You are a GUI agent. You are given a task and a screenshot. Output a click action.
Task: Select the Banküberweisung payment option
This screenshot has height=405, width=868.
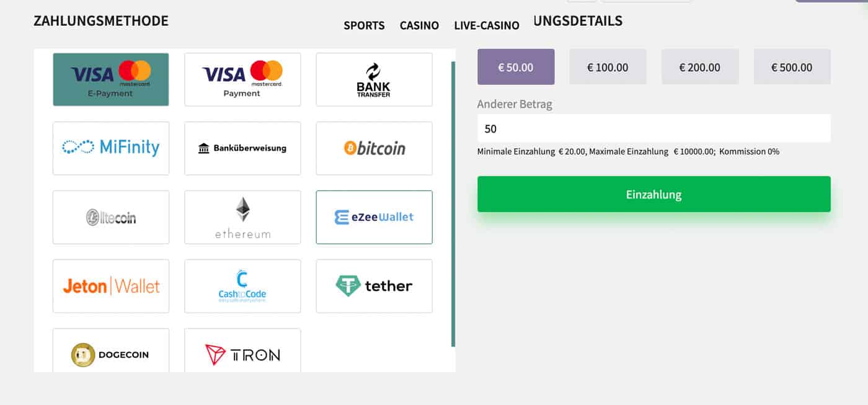click(242, 148)
